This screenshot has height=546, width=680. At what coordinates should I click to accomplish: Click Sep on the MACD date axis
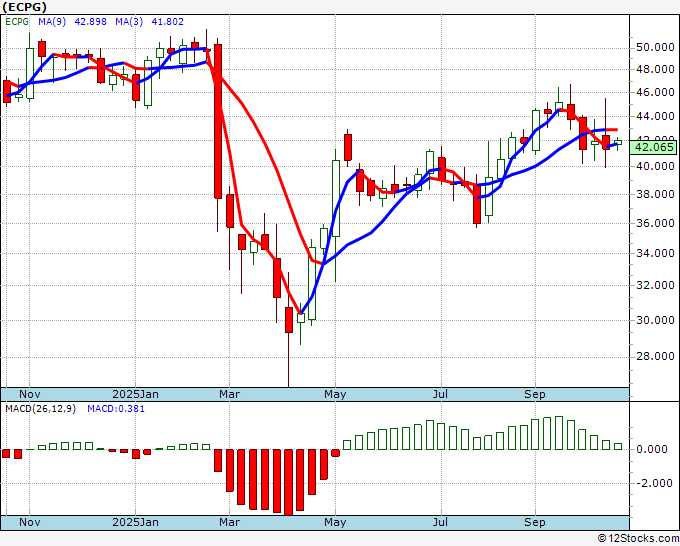(535, 522)
